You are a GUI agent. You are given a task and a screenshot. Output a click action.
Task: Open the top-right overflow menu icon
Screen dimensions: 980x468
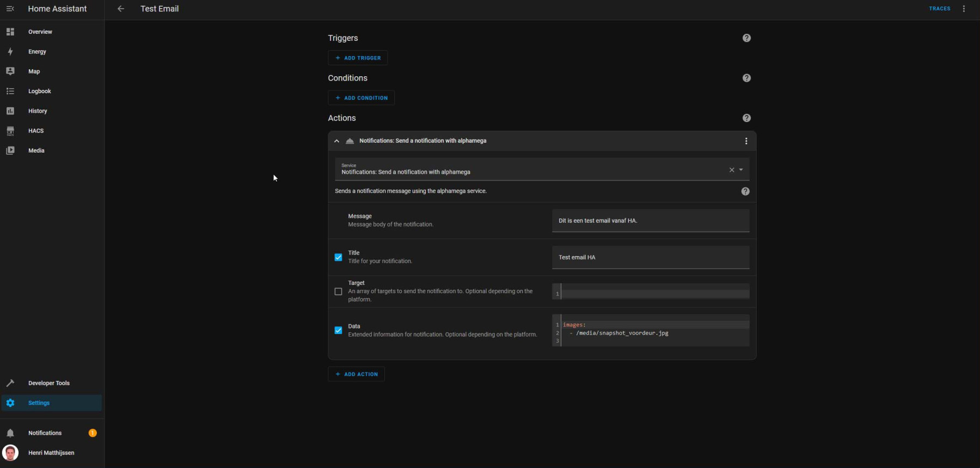click(x=964, y=9)
